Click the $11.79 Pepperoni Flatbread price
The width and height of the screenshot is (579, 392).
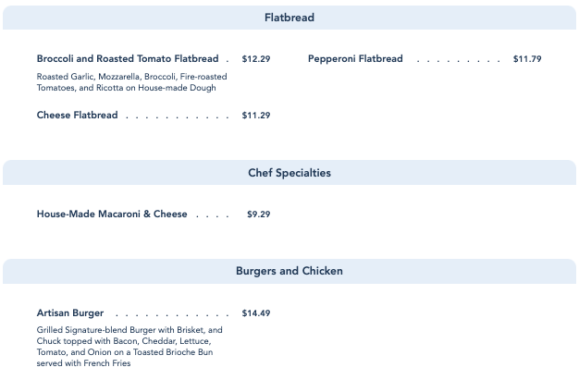(x=527, y=59)
